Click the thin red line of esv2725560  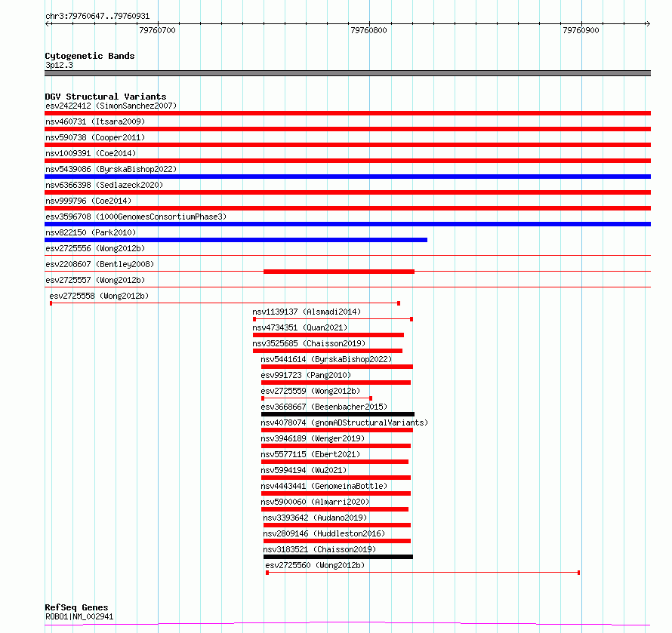423,573
